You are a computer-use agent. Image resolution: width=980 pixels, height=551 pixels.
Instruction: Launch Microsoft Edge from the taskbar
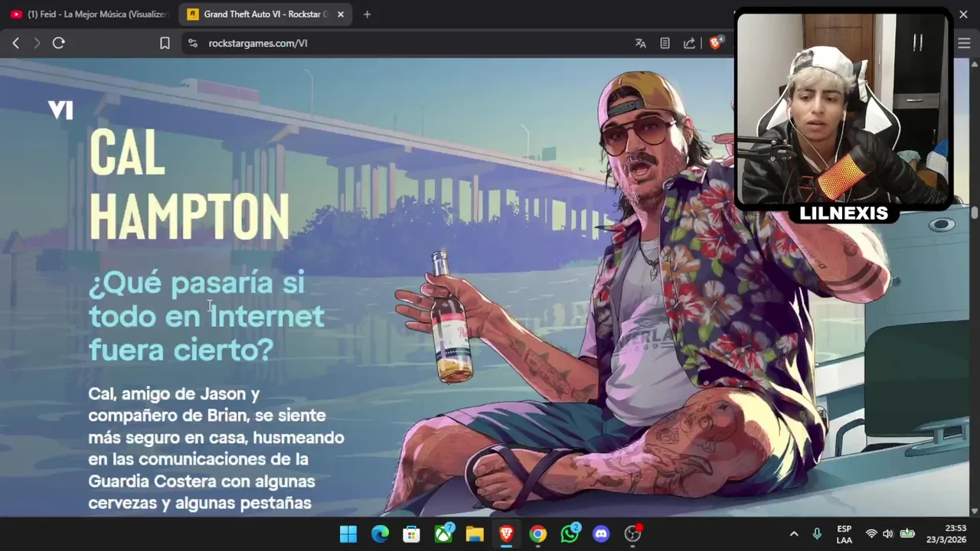point(380,534)
